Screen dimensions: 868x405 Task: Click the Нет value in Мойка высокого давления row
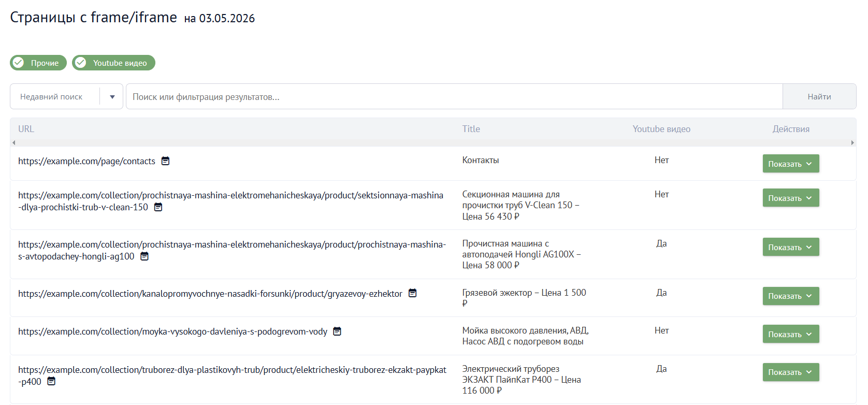tap(661, 330)
